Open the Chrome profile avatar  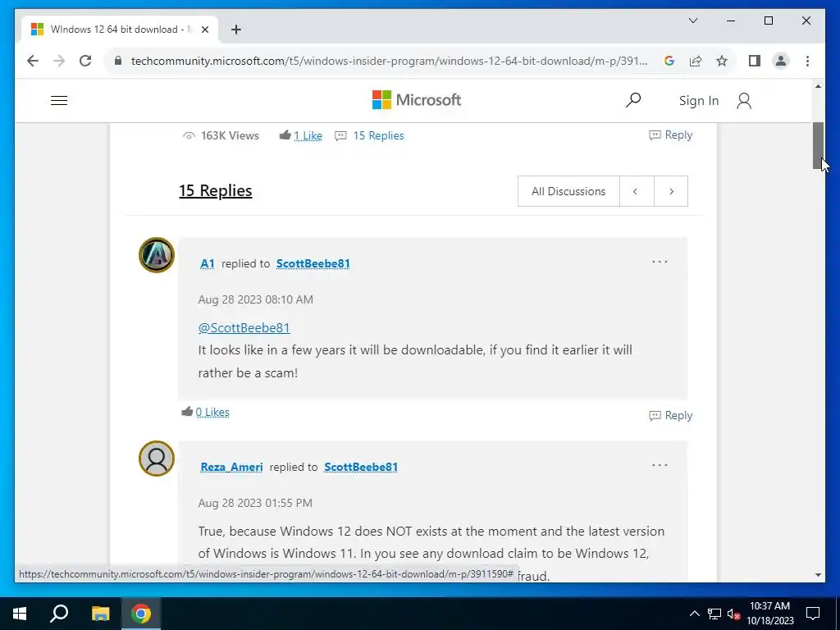click(781, 61)
